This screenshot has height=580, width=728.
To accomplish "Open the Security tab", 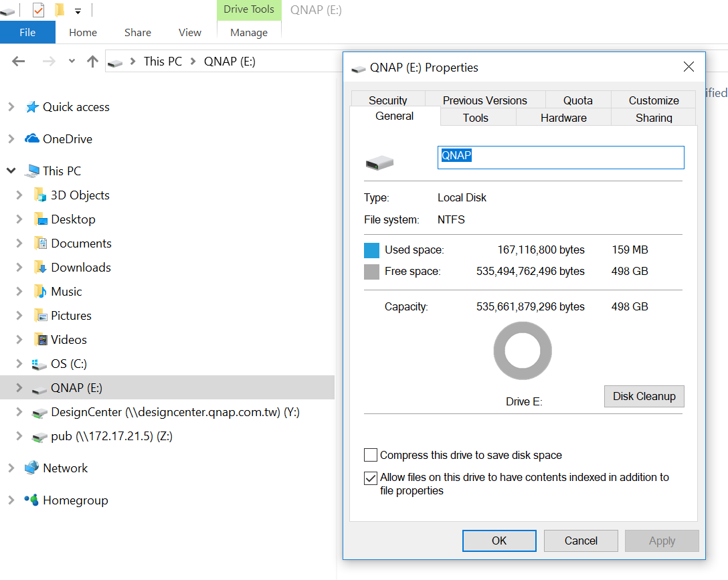I will click(387, 100).
